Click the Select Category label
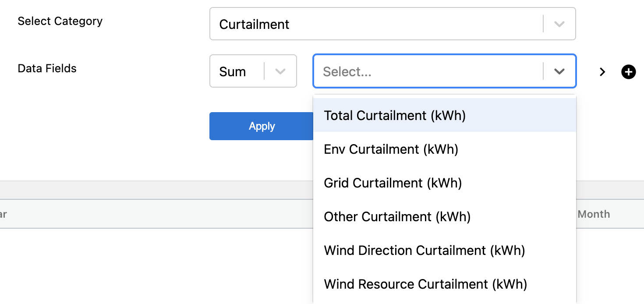The width and height of the screenshot is (644, 304). [x=60, y=21]
